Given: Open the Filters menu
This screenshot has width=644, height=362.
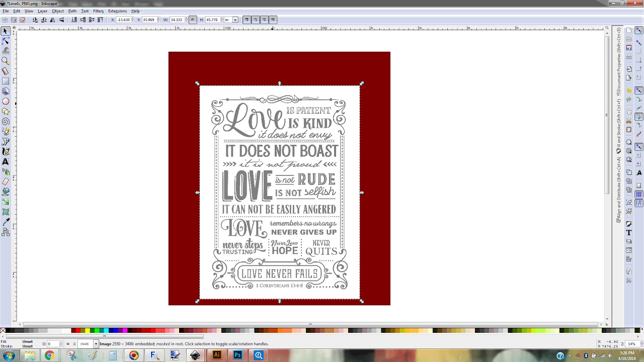Looking at the screenshot, I should 98,11.
